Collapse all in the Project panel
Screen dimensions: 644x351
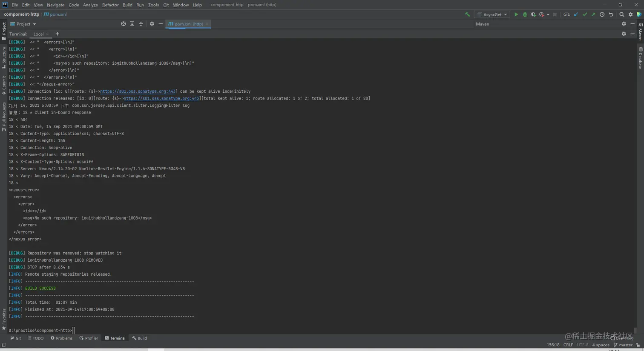(x=141, y=24)
